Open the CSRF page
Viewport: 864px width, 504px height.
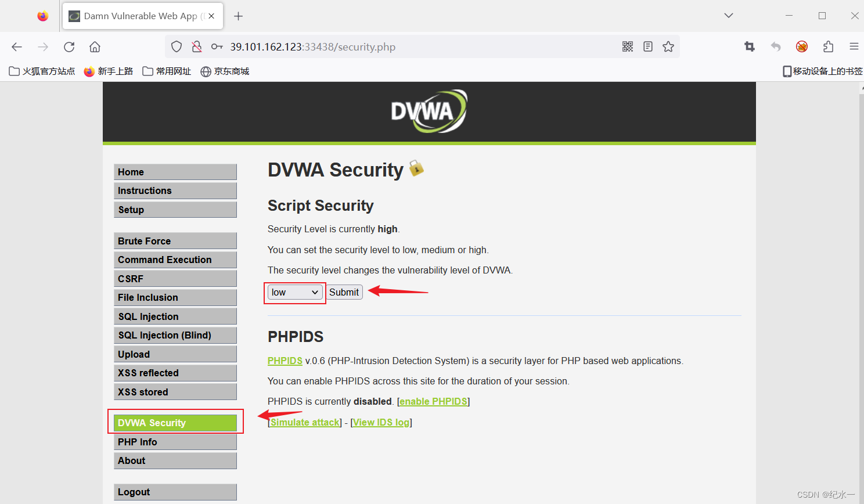pyautogui.click(x=175, y=279)
